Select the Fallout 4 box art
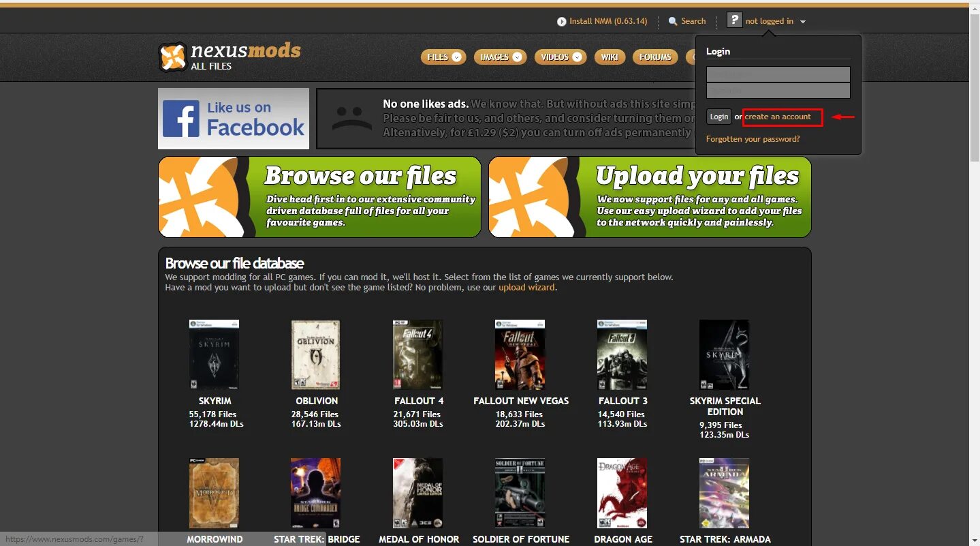The image size is (980, 546). 418,354
